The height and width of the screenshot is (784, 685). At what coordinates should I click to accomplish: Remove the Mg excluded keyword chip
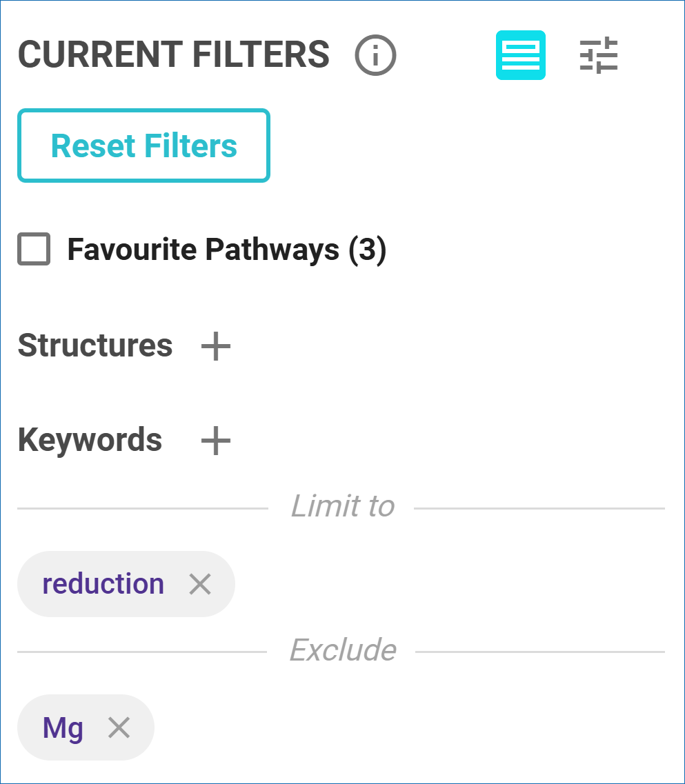click(x=119, y=727)
